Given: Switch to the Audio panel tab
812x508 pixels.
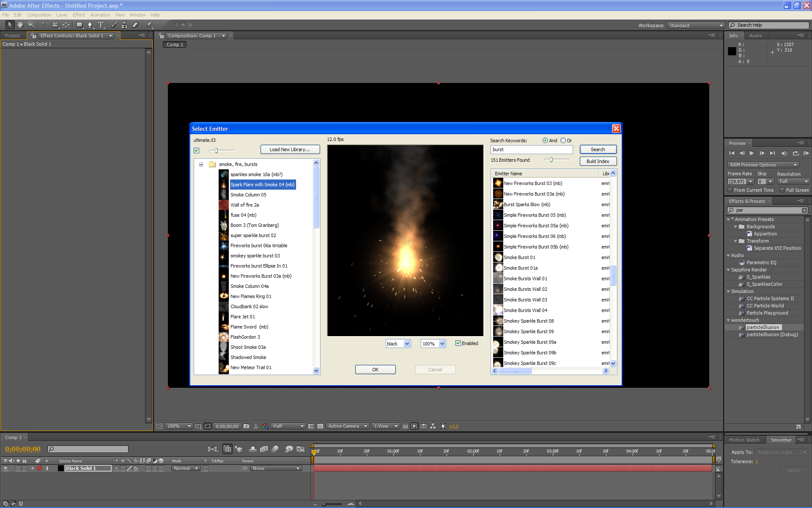Looking at the screenshot, I should tap(755, 36).
